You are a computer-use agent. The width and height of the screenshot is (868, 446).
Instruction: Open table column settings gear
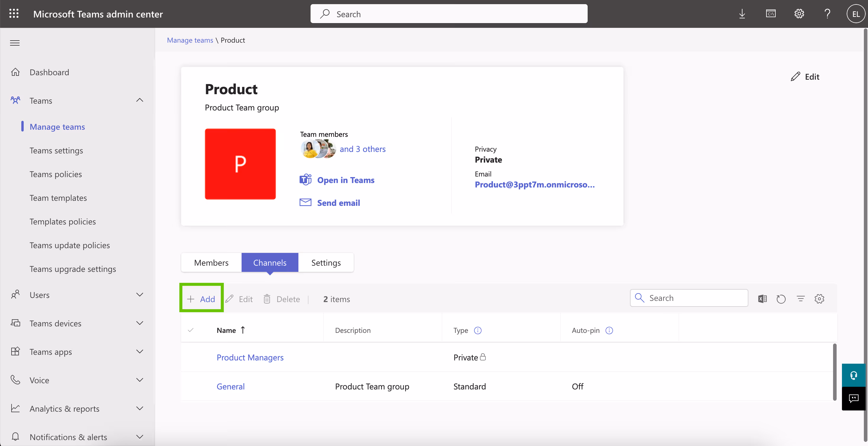(x=819, y=299)
